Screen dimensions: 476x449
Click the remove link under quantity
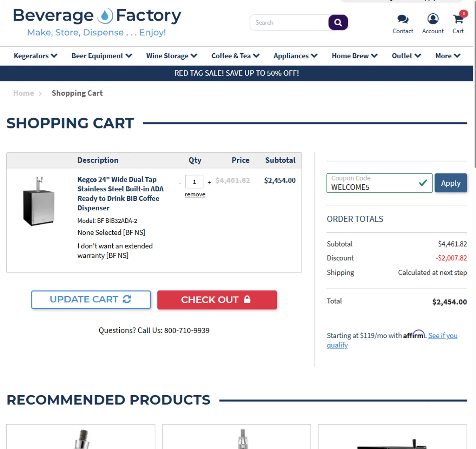click(x=195, y=195)
